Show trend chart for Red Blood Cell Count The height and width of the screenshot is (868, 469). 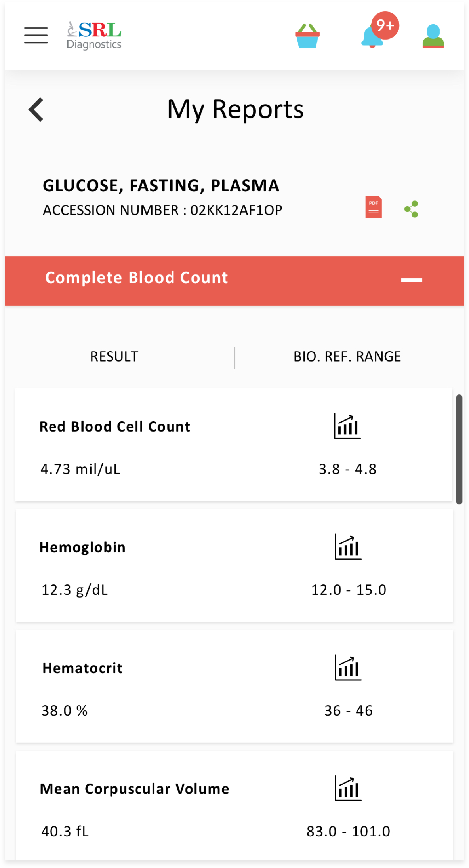click(347, 426)
